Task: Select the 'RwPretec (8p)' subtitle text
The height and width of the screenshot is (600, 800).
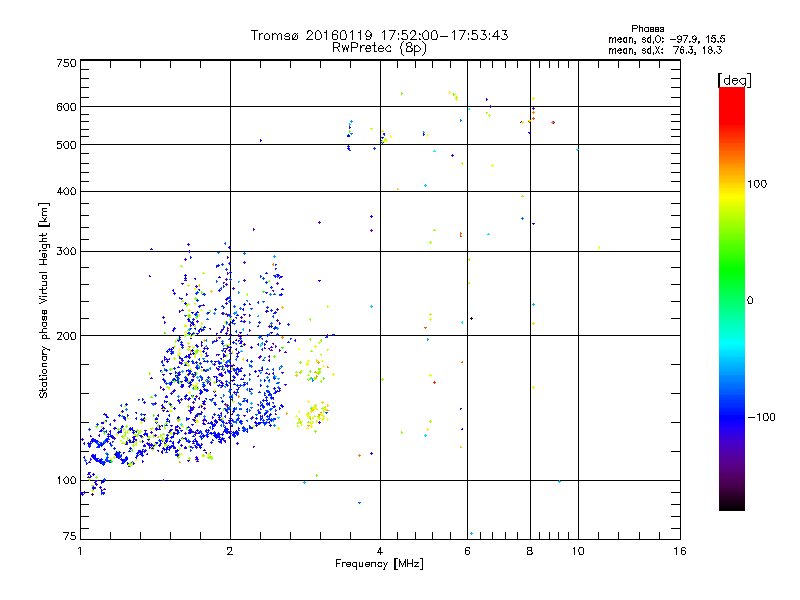Action: pos(379,48)
